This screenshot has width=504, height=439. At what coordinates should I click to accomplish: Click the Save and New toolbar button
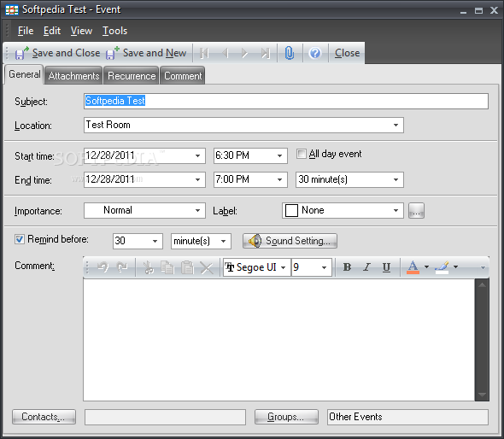(x=146, y=53)
